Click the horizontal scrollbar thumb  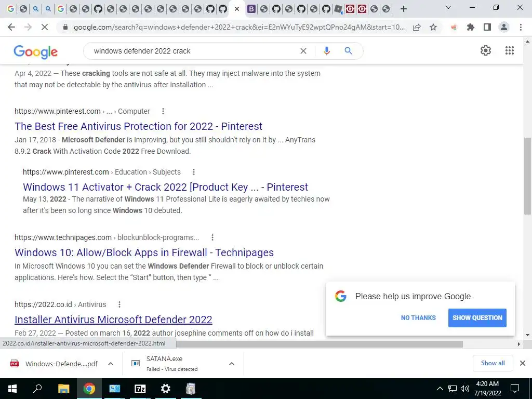pyautogui.click(x=320, y=344)
